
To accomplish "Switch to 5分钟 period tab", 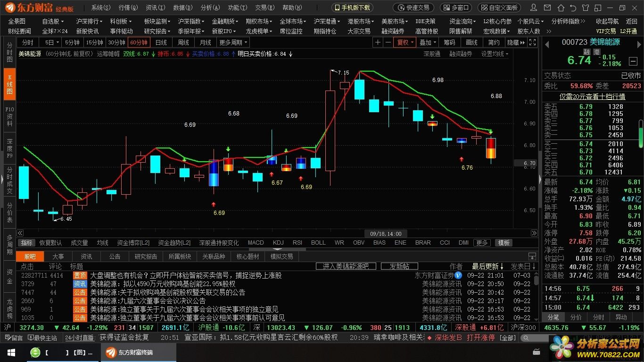I will [72, 42].
